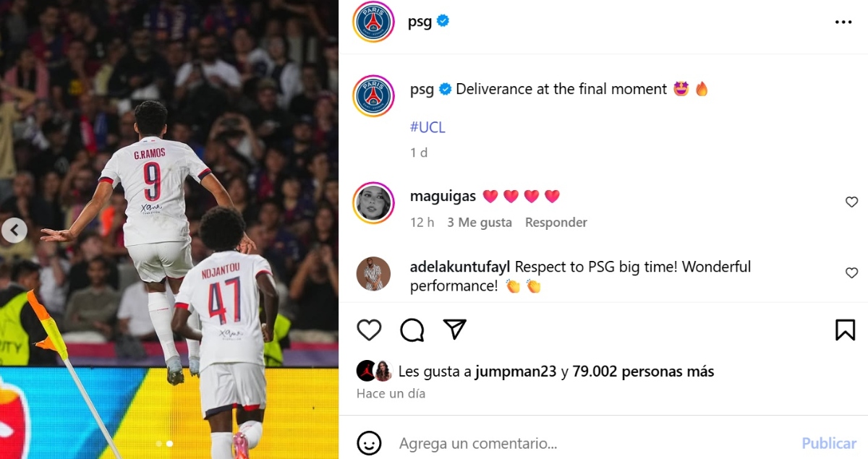Open the emoji picker smiley icon
Screen dimensions: 868x459
369,442
